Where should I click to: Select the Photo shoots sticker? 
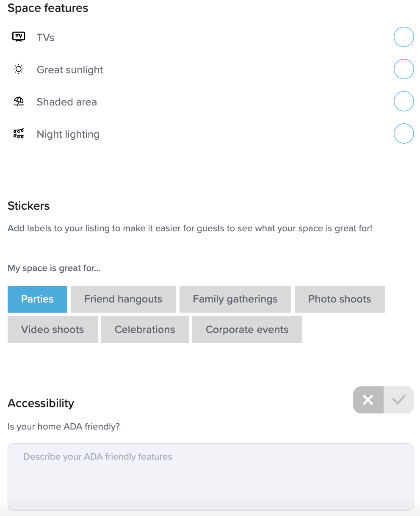pos(340,299)
